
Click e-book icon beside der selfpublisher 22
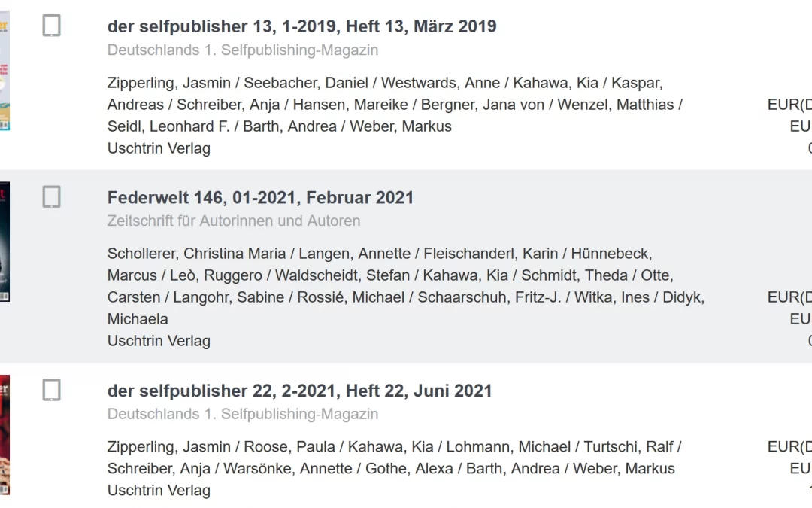tap(51, 391)
